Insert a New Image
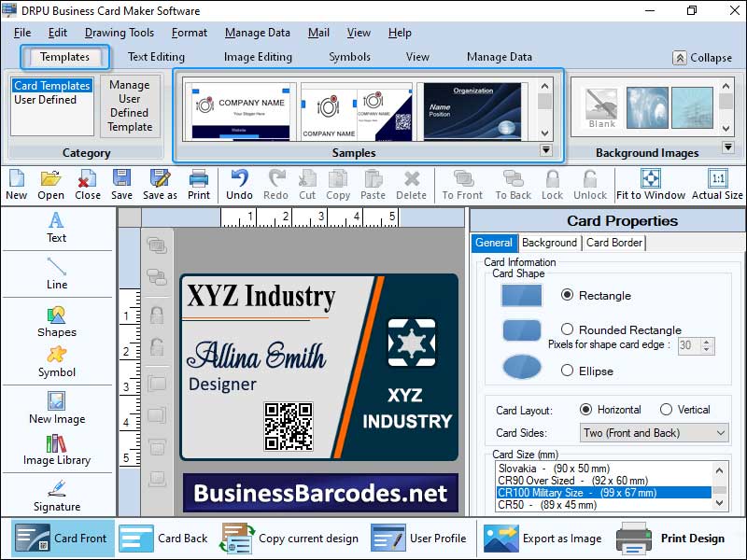This screenshot has width=747, height=560. [57, 408]
